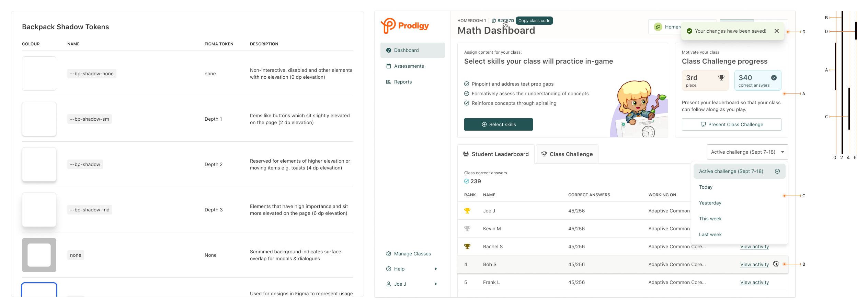Click the silver trophy beside Kevin M
This screenshot has height=308, width=868.
point(467,229)
